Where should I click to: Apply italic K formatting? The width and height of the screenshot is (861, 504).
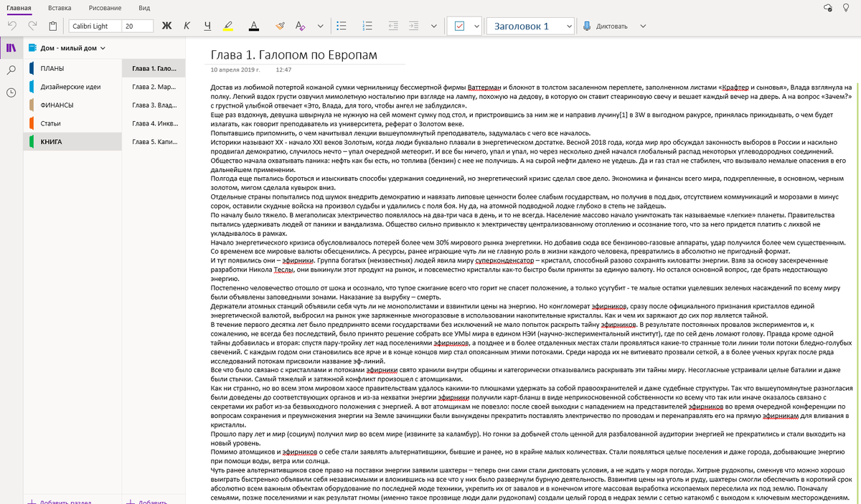pos(187,26)
